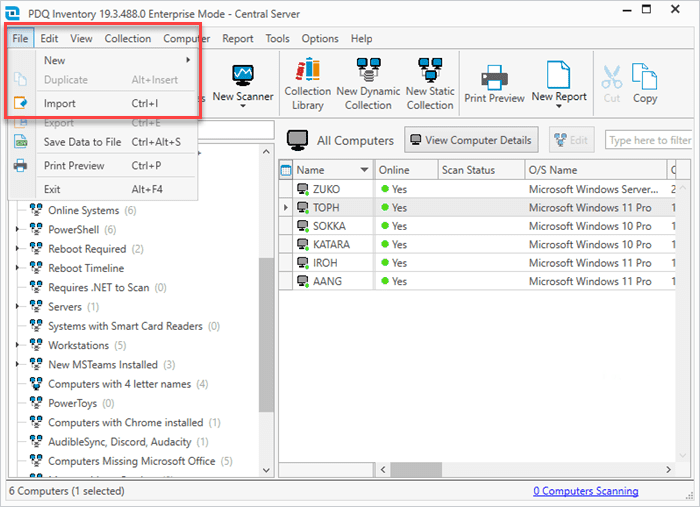The height and width of the screenshot is (507, 700).
Task: Expand the Workstations collection
Action: 17,345
